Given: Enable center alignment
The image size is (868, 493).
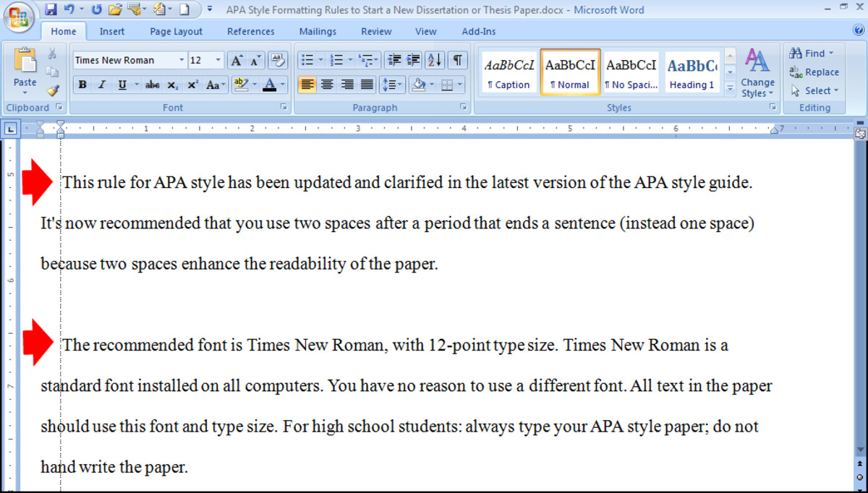Looking at the screenshot, I should click(x=327, y=85).
